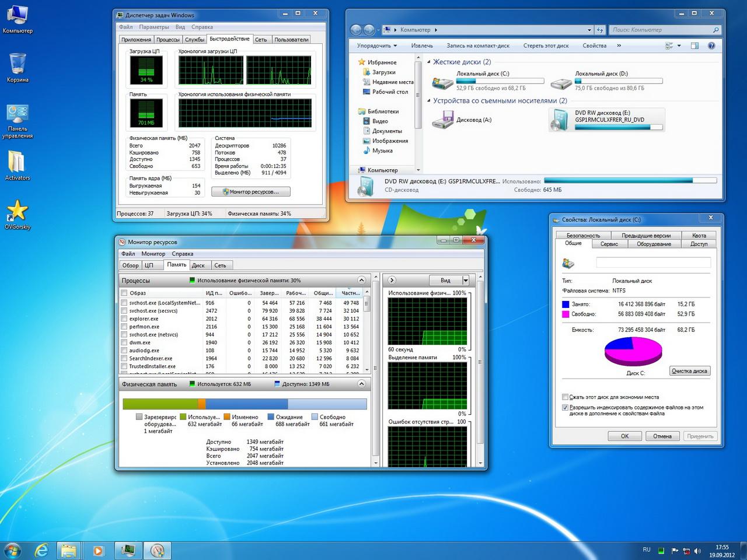Click Запись на компакт-диск toolbar button
Image resolution: width=747 pixels, height=560 pixels.
click(x=478, y=45)
